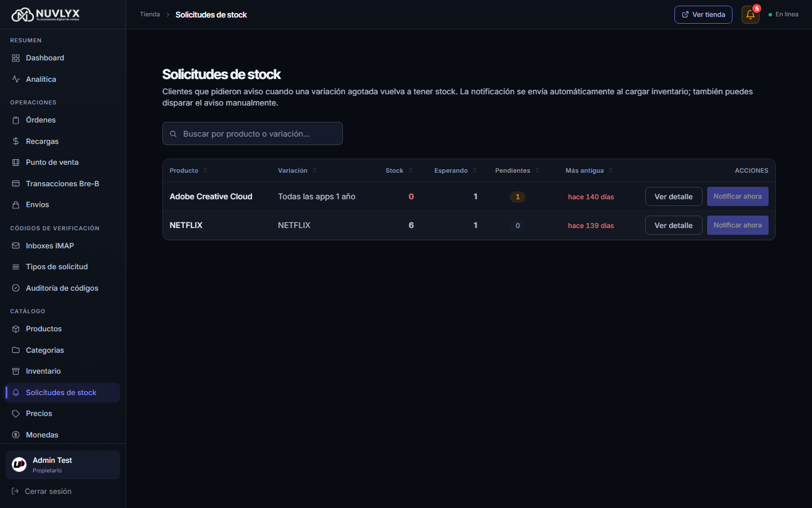Notify now for NETFLIX row
Image resolution: width=812 pixels, height=508 pixels.
click(738, 225)
